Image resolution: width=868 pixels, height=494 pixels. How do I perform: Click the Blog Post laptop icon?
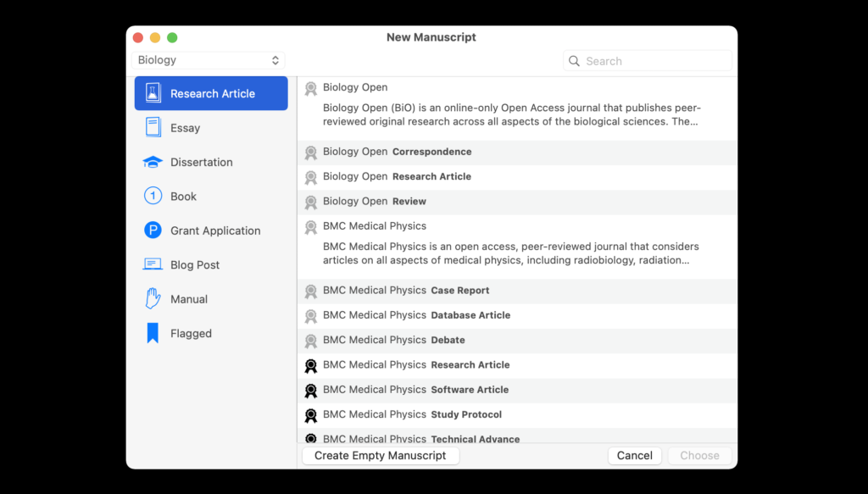[153, 264]
